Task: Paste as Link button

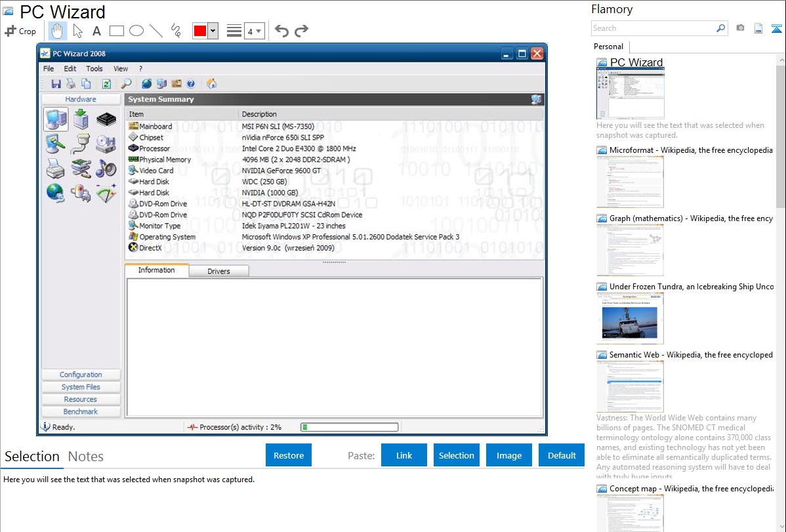Action: pyautogui.click(x=404, y=455)
